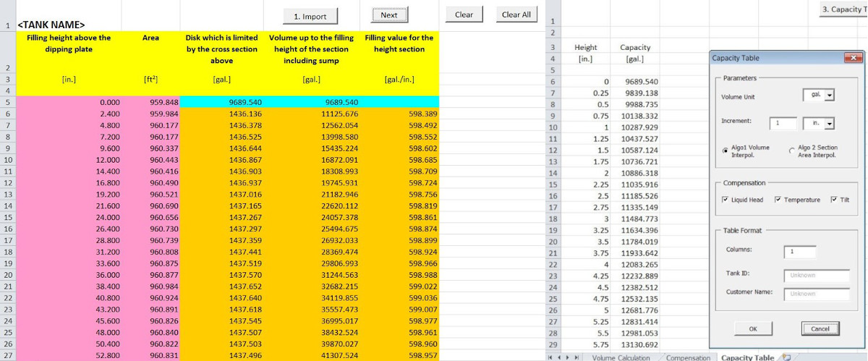The image size is (868, 361).
Task: Cancel the Capacity Table dialog
Action: [x=820, y=328]
